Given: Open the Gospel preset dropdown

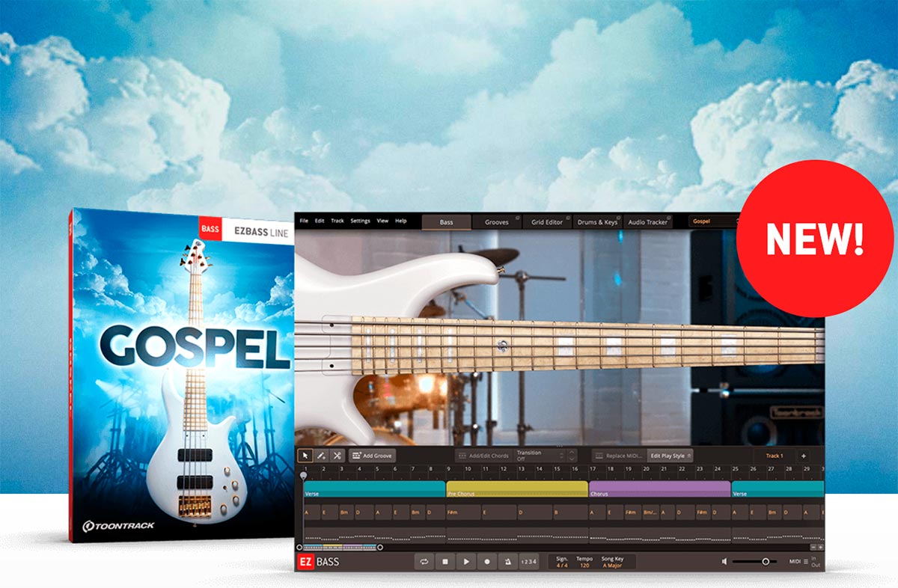Looking at the screenshot, I should tap(715, 221).
